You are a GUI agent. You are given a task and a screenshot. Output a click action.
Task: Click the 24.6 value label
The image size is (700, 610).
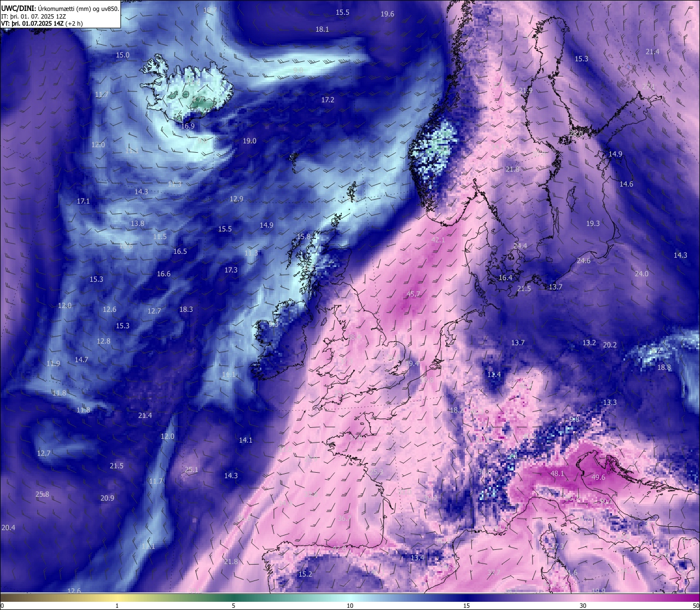[x=584, y=261]
